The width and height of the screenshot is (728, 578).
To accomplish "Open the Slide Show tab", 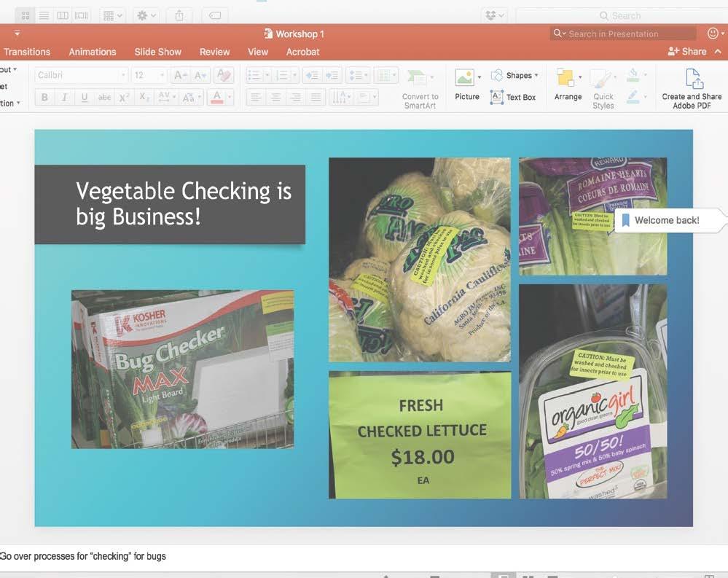I will click(x=158, y=52).
